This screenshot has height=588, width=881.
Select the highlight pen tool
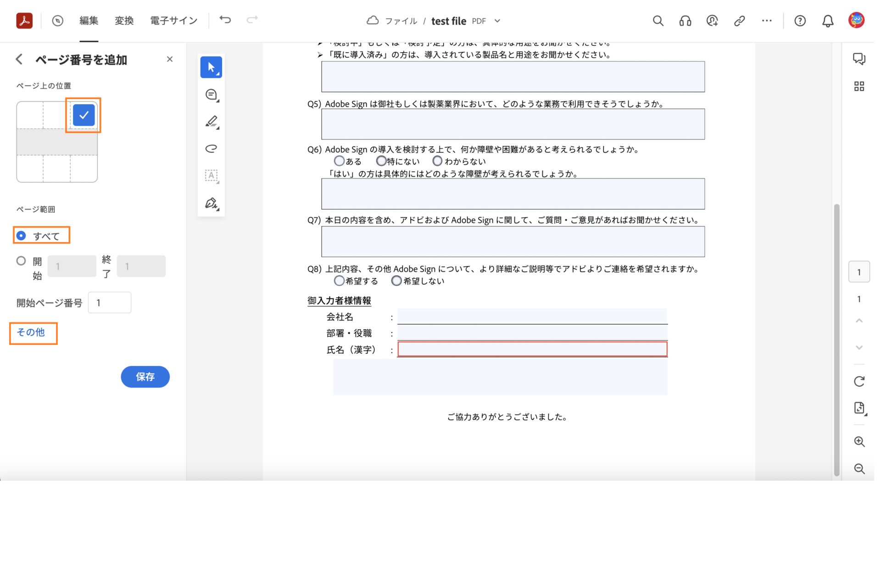(211, 122)
